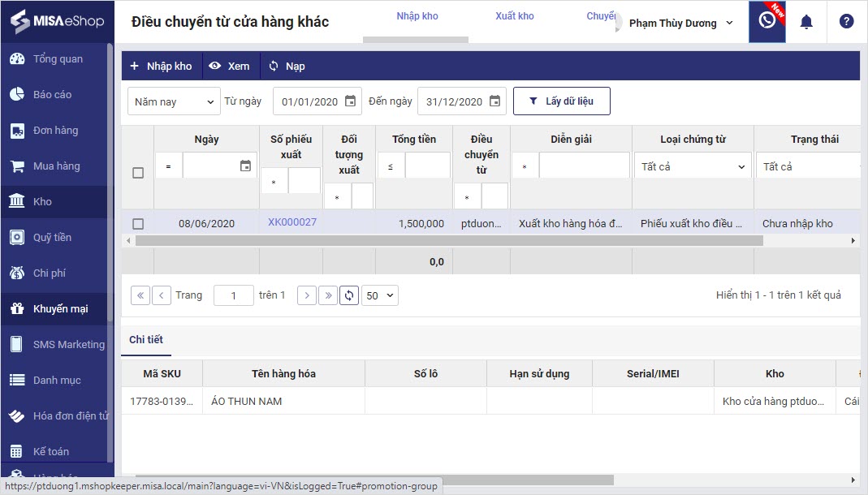Open Mua hàng cart icon
This screenshot has width=868, height=495.
tap(17, 166)
